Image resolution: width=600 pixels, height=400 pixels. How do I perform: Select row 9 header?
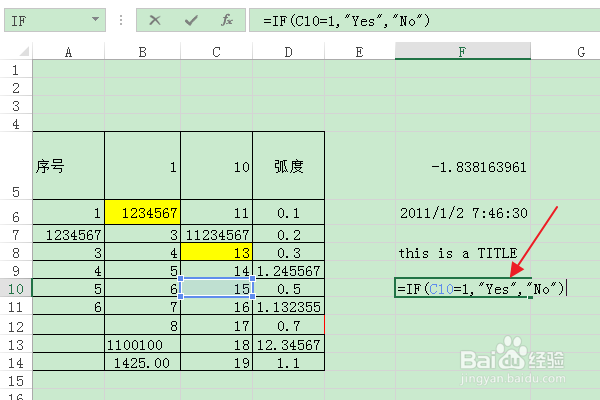click(16, 270)
